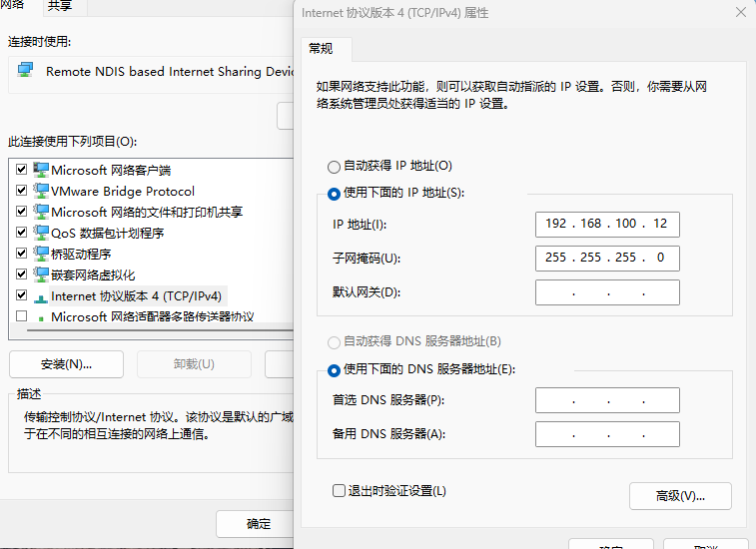Toggle Microsoft 网络的文件和打印机共享 checkbox
This screenshot has width=756, height=549.
pos(21,212)
